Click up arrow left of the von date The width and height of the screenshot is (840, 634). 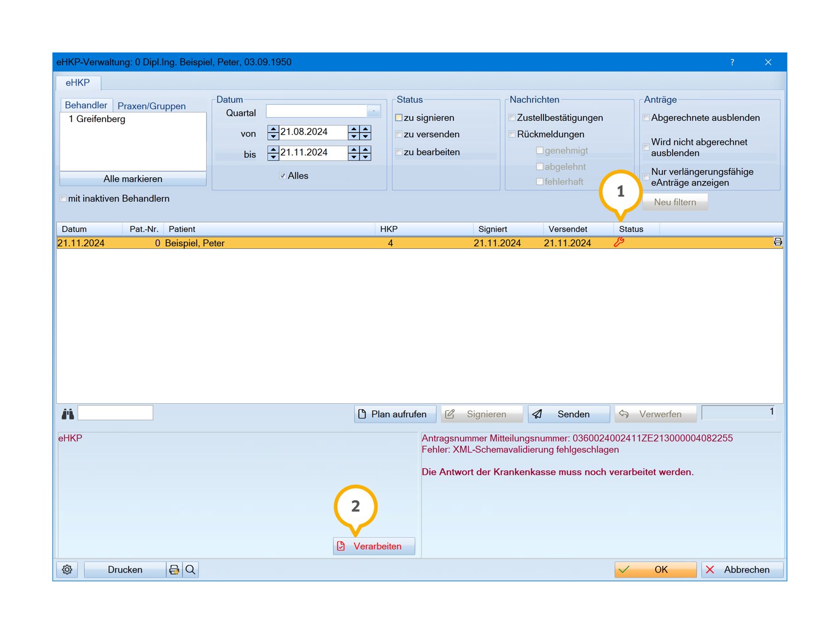point(273,129)
